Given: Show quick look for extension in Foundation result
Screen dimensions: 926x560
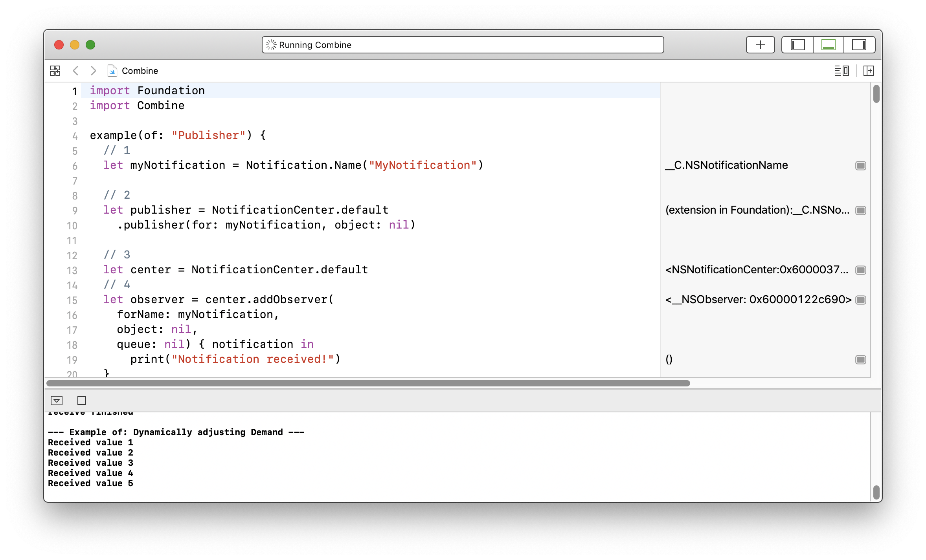Looking at the screenshot, I should click(x=861, y=210).
